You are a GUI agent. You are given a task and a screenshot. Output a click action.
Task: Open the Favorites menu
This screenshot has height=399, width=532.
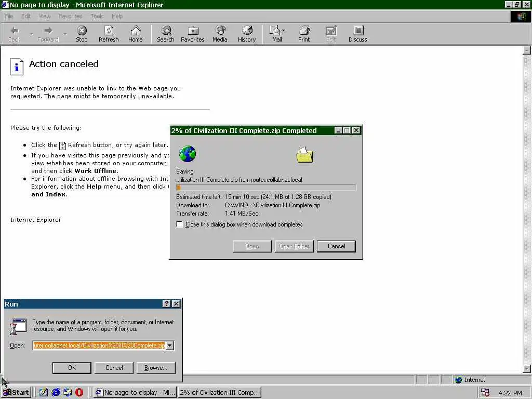click(70, 16)
